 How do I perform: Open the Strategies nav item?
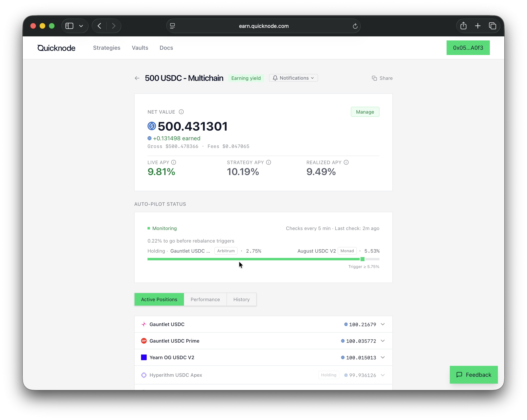pos(106,48)
